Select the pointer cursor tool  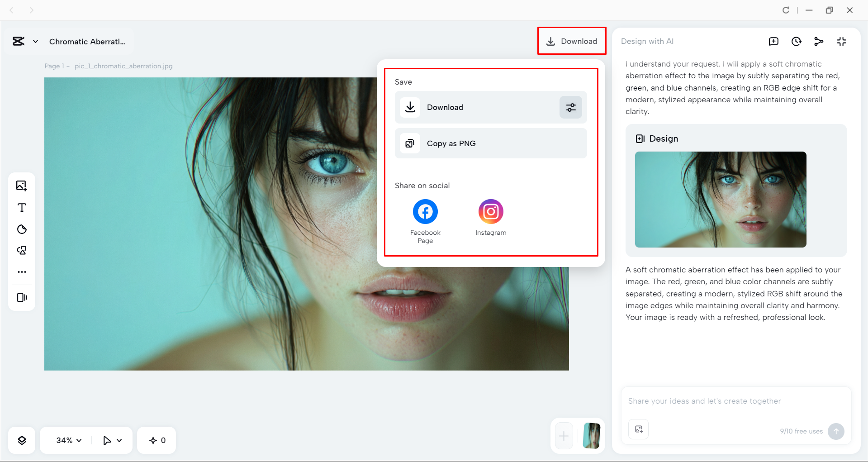tap(107, 440)
